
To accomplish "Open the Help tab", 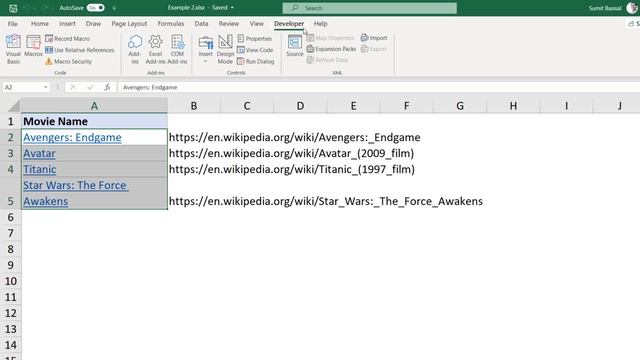I will [320, 24].
